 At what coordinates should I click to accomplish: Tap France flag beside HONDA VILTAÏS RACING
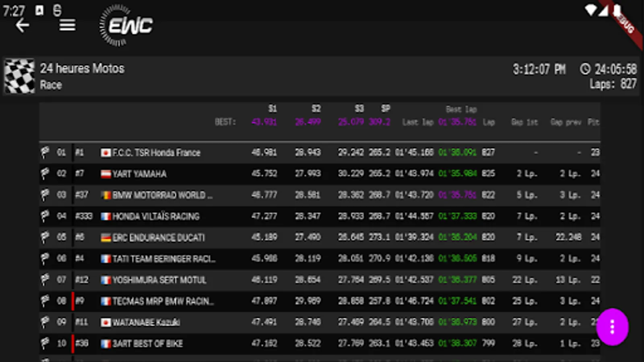pyautogui.click(x=106, y=217)
